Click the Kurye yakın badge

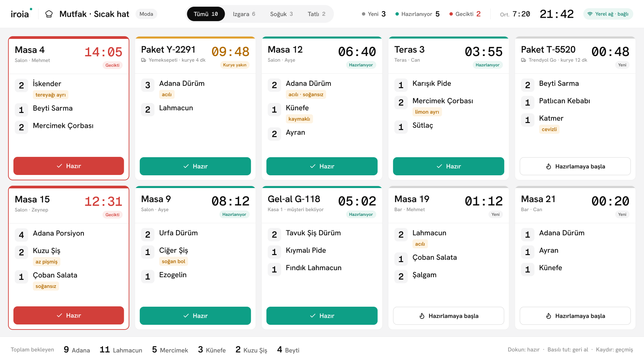[x=235, y=65]
